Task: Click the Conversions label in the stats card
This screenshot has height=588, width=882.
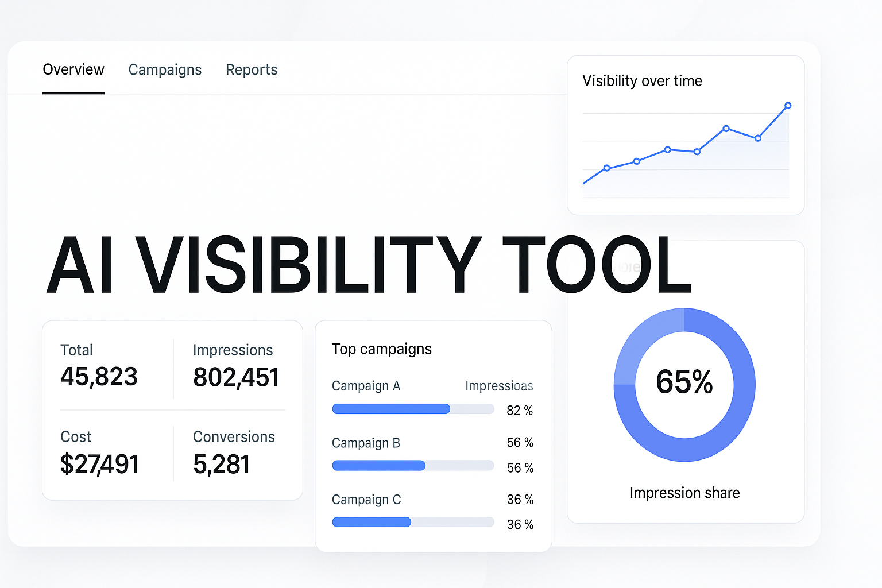Action: 234,437
